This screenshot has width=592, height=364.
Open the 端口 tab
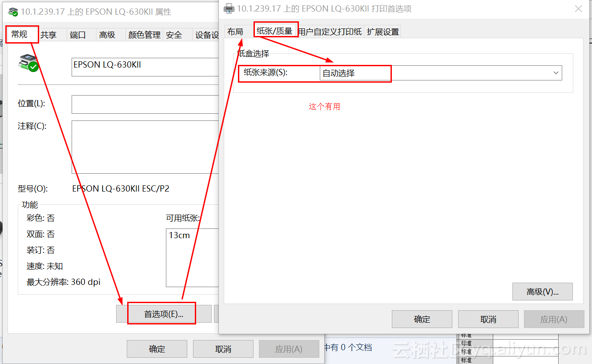[78, 35]
